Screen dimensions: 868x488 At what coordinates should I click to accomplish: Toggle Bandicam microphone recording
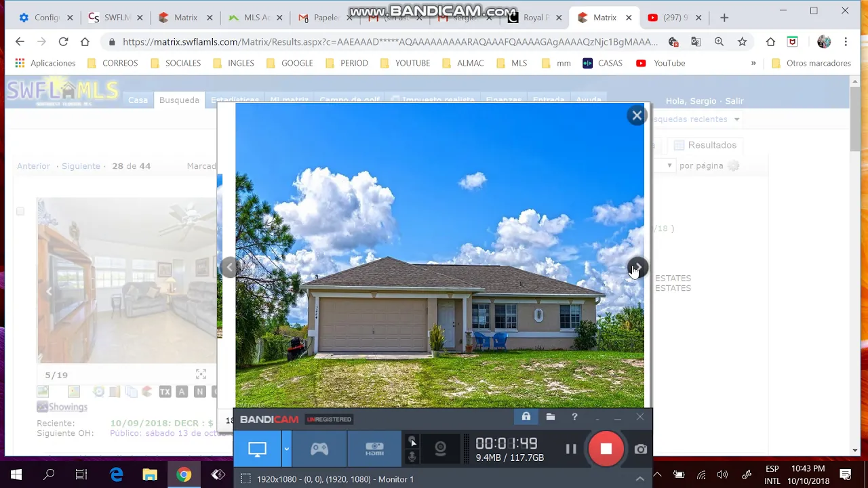click(x=412, y=456)
